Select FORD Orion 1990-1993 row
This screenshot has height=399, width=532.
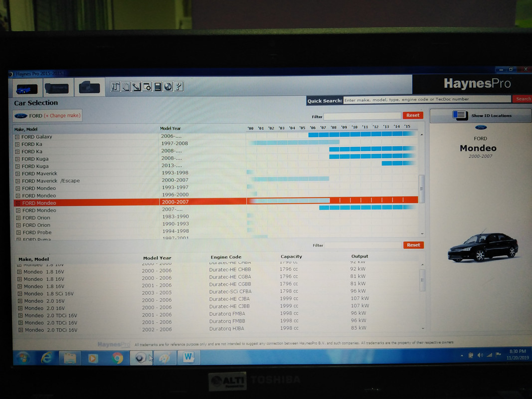(216, 224)
